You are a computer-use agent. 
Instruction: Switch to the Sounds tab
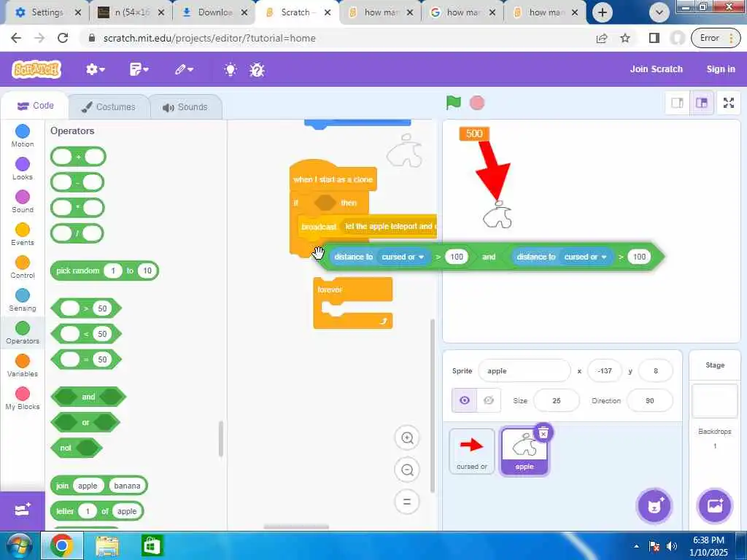[x=185, y=106]
